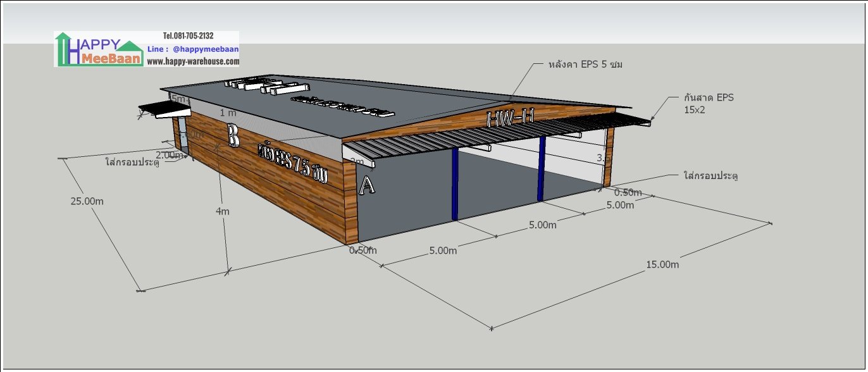Select the 3D letter A on the front wall

367,185
